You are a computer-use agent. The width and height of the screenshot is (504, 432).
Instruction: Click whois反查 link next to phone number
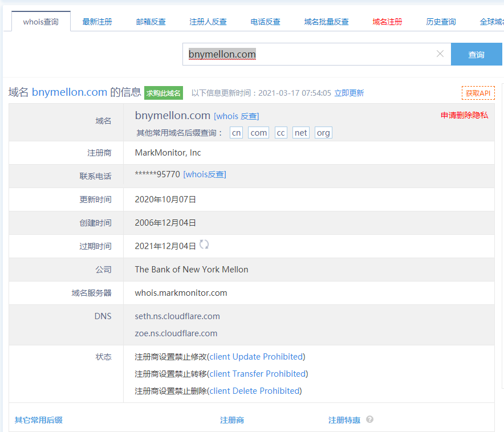[204, 174]
